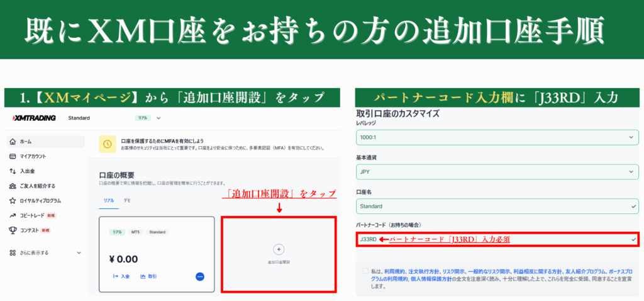Open the 基本通貨 JPY dropdown

point(497,171)
